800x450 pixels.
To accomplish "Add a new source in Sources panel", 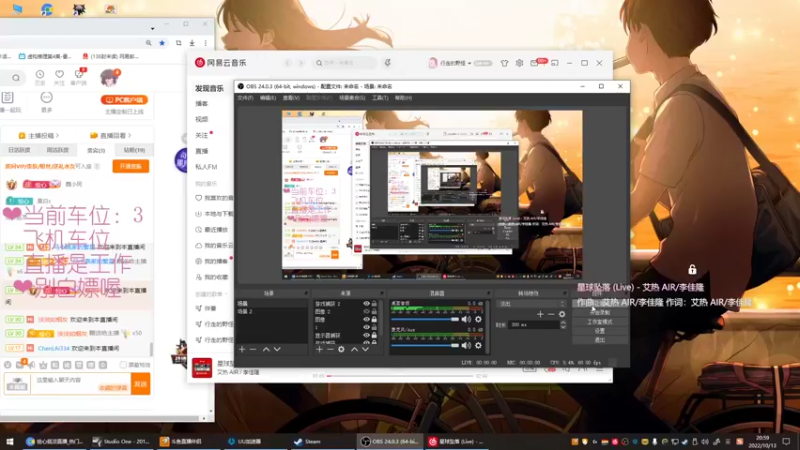I will pos(319,349).
